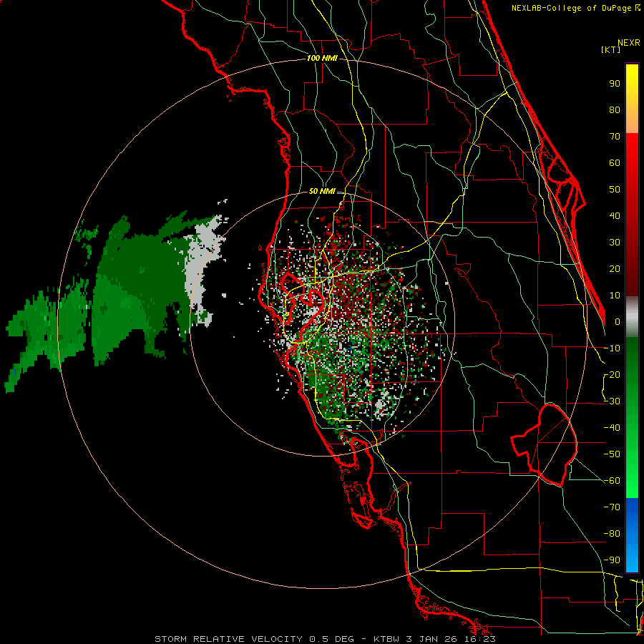Click the -40 knot scale value

(x=612, y=428)
